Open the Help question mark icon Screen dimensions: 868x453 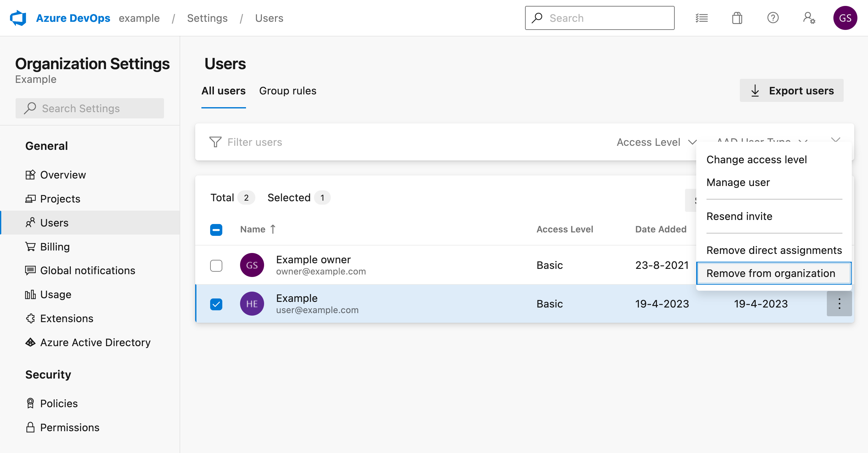(773, 18)
